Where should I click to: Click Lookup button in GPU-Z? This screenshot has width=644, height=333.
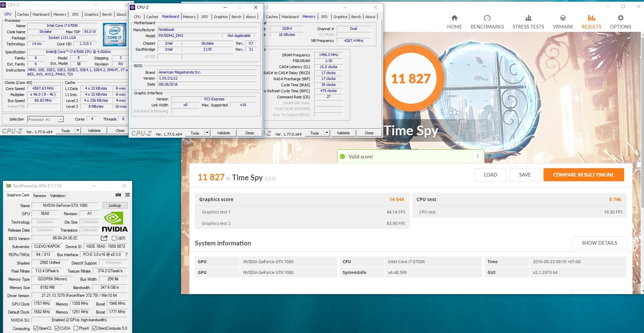click(115, 205)
